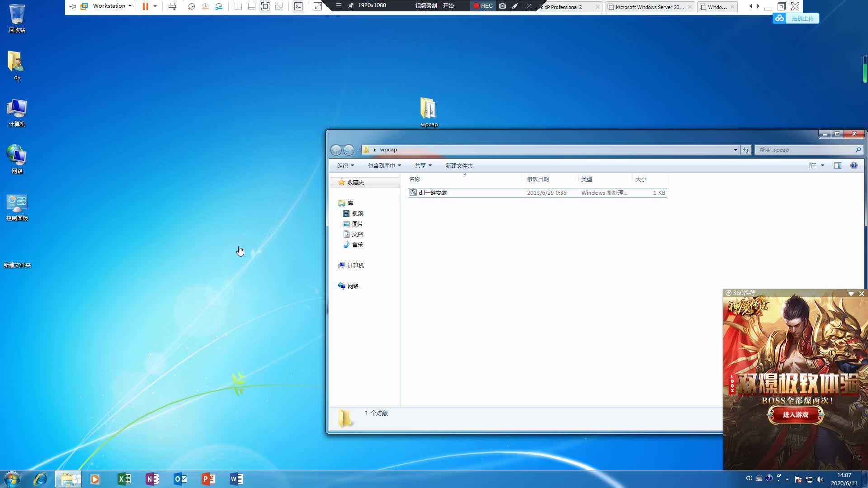
Task: Expand the Workstation menu
Action: pyautogui.click(x=110, y=6)
